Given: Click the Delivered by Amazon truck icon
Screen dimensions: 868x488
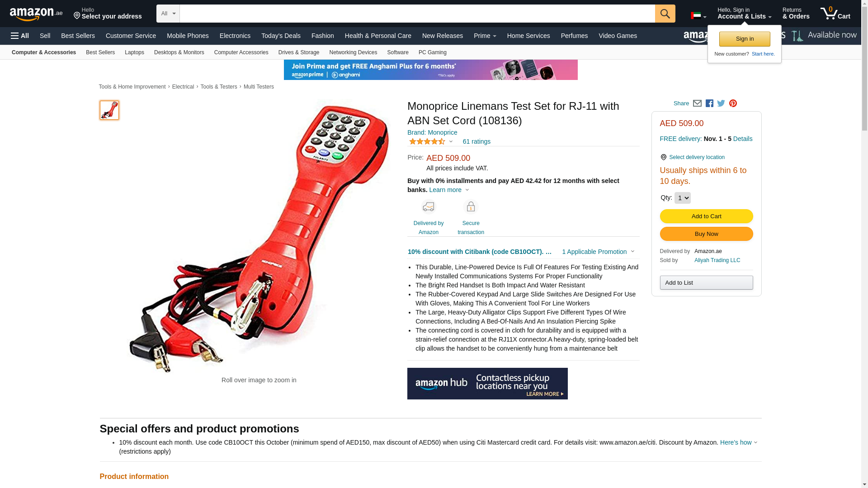Looking at the screenshot, I should 428,206.
